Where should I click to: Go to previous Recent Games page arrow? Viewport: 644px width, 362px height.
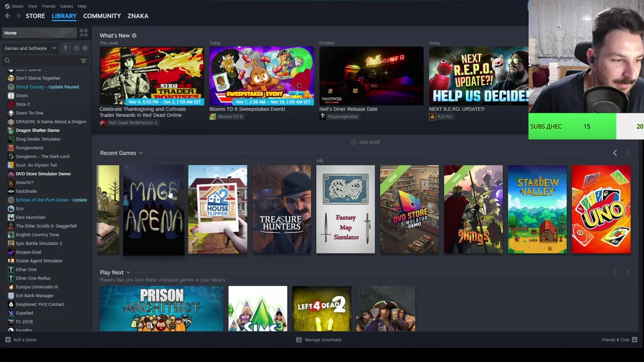615,153
